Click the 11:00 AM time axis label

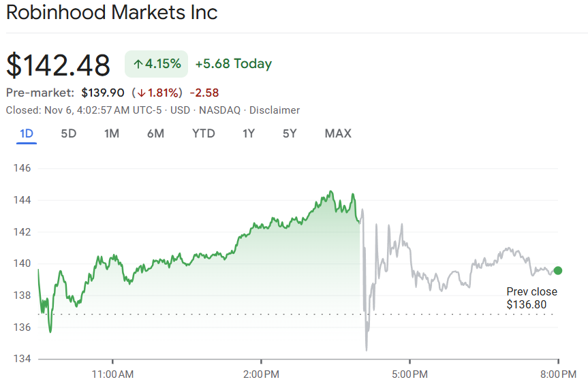pyautogui.click(x=112, y=374)
